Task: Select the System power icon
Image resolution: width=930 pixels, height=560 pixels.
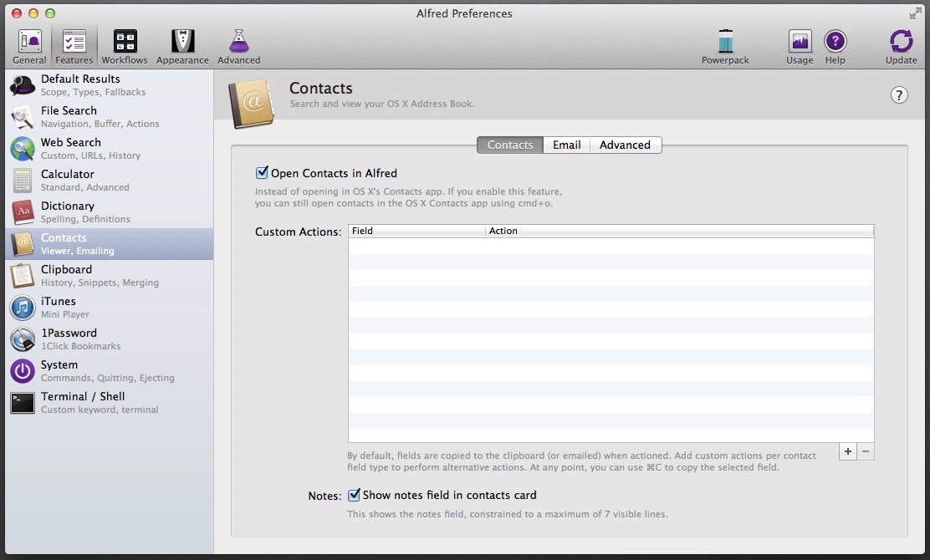Action: pyautogui.click(x=23, y=371)
